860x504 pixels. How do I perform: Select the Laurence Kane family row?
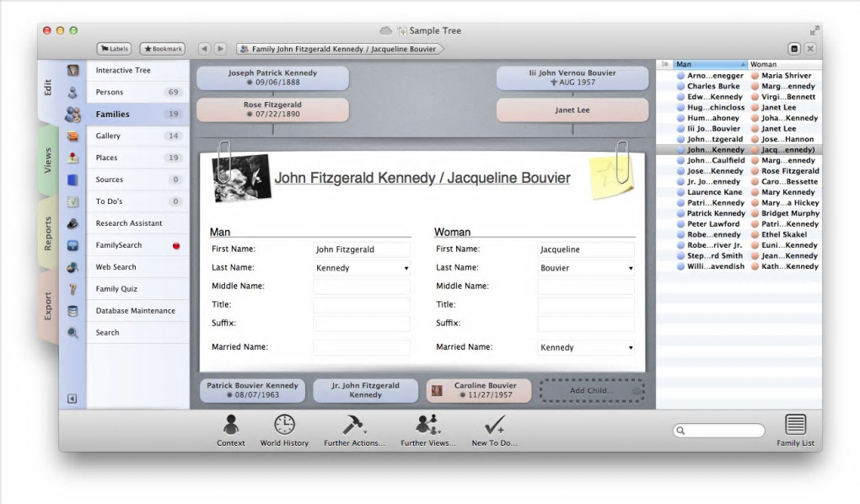point(739,192)
